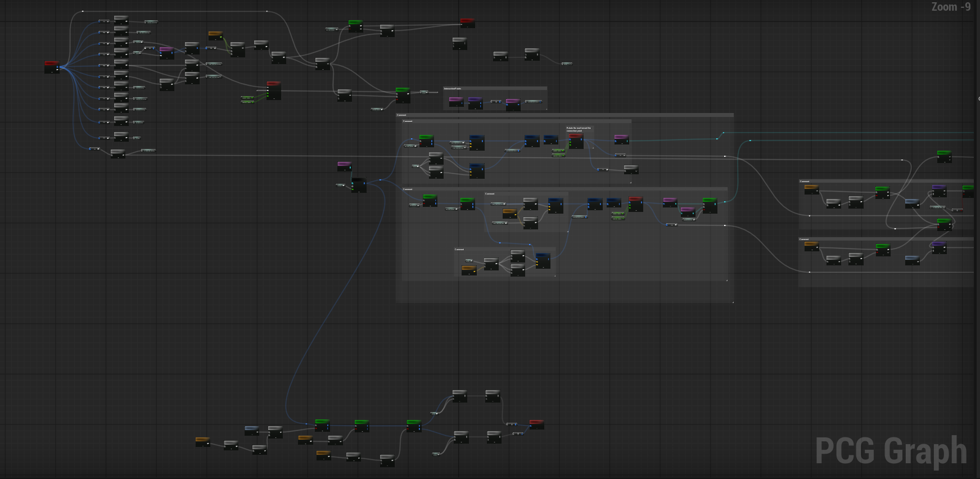
Task: Select the orange node in the lowest nested comment
Action: coord(469,270)
